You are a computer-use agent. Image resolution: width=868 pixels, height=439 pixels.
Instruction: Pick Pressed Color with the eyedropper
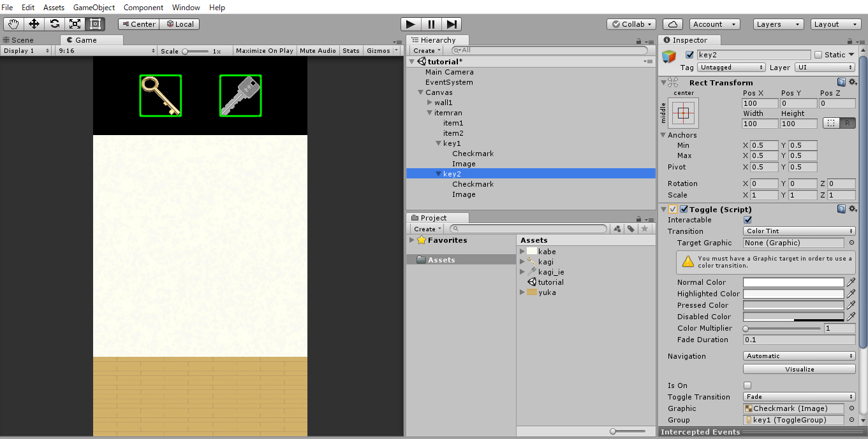coord(851,305)
